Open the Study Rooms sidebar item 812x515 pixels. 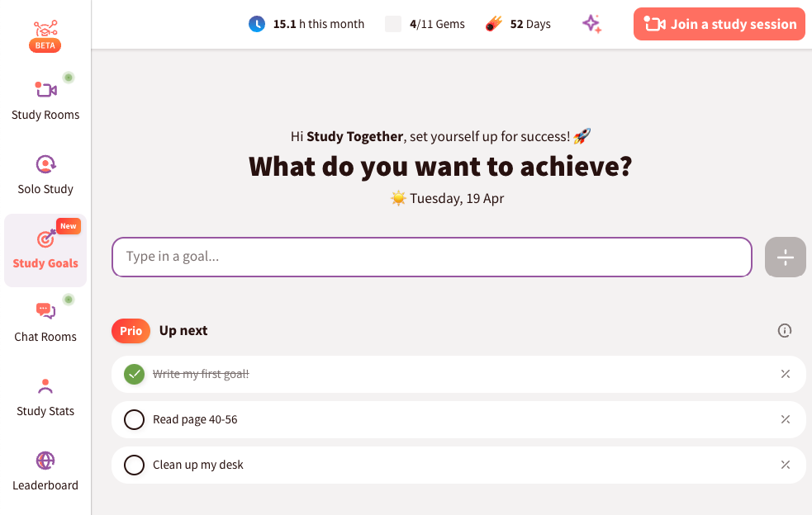point(45,99)
